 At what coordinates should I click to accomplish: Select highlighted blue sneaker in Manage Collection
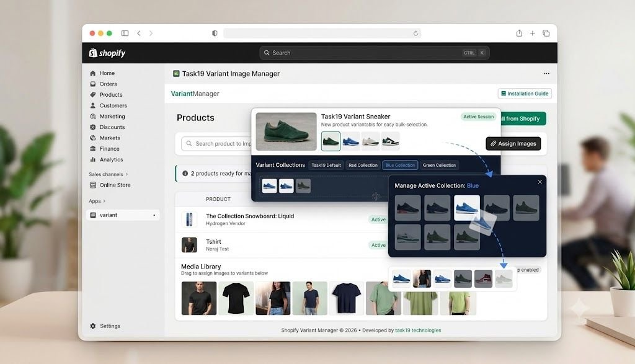467,208
